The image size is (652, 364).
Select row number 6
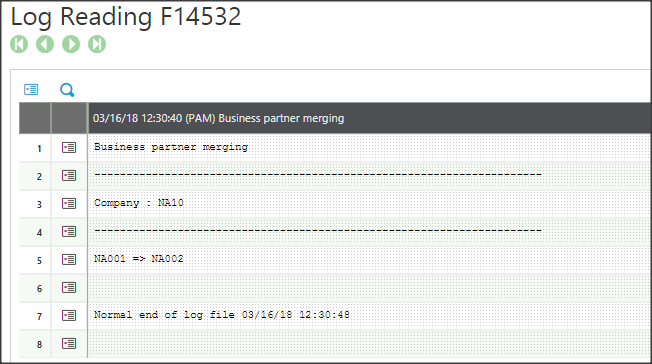point(39,288)
